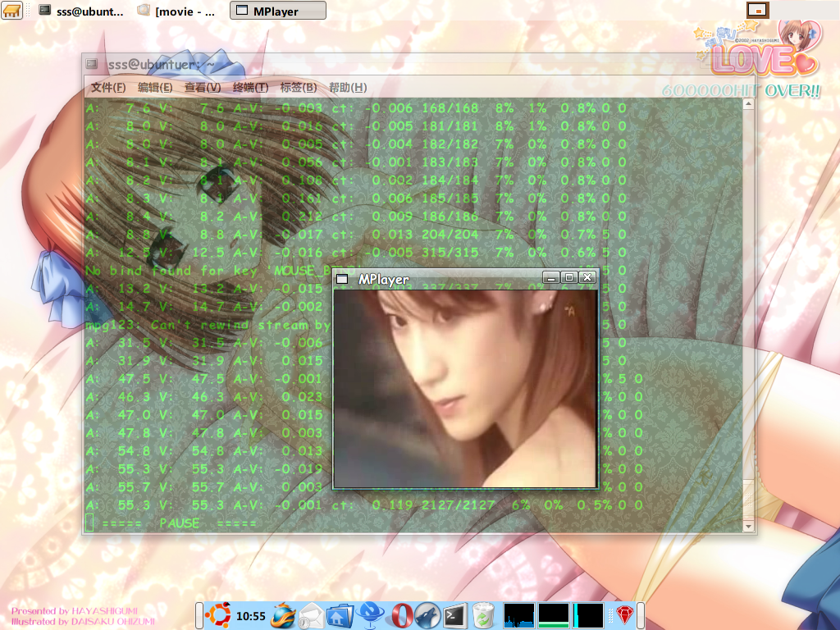Open the trash bin in the dock
Image resolution: width=840 pixels, height=630 pixels.
coord(483,615)
